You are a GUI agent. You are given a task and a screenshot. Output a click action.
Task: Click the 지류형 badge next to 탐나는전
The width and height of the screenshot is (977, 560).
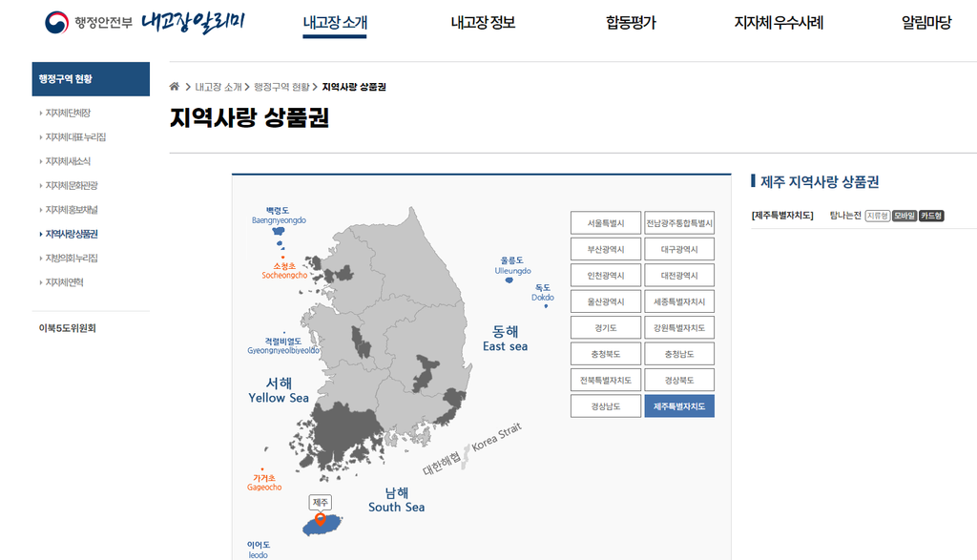[x=878, y=216]
